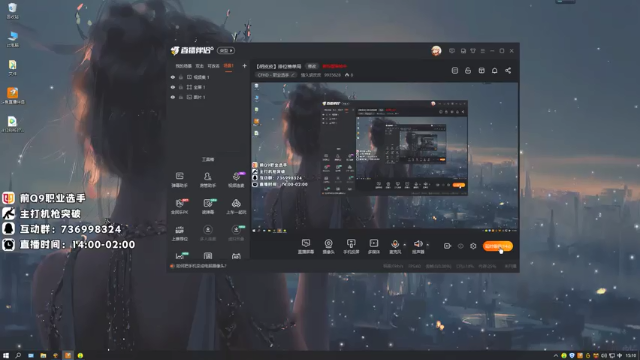
Task: Click the 工具箱 toolbox heading
Action: coord(208,160)
